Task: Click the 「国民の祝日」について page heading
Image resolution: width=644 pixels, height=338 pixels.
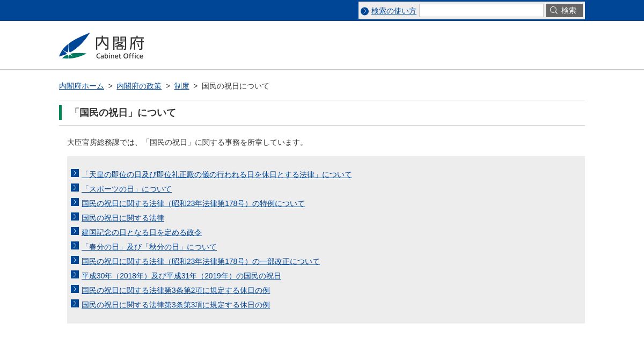Action: (123, 113)
